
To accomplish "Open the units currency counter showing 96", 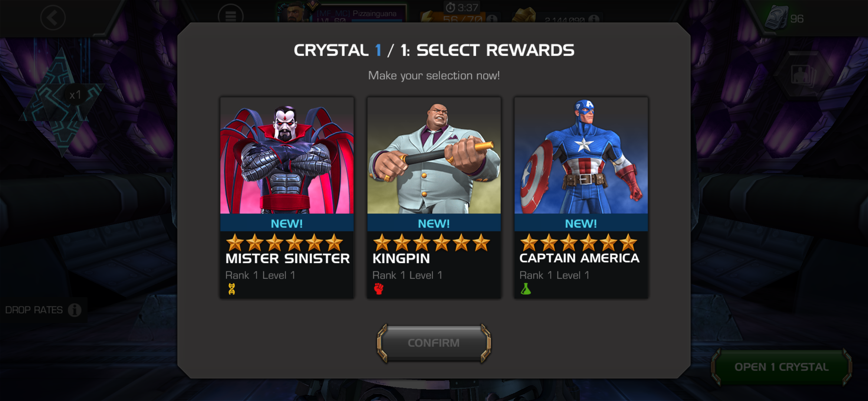I will 785,18.
